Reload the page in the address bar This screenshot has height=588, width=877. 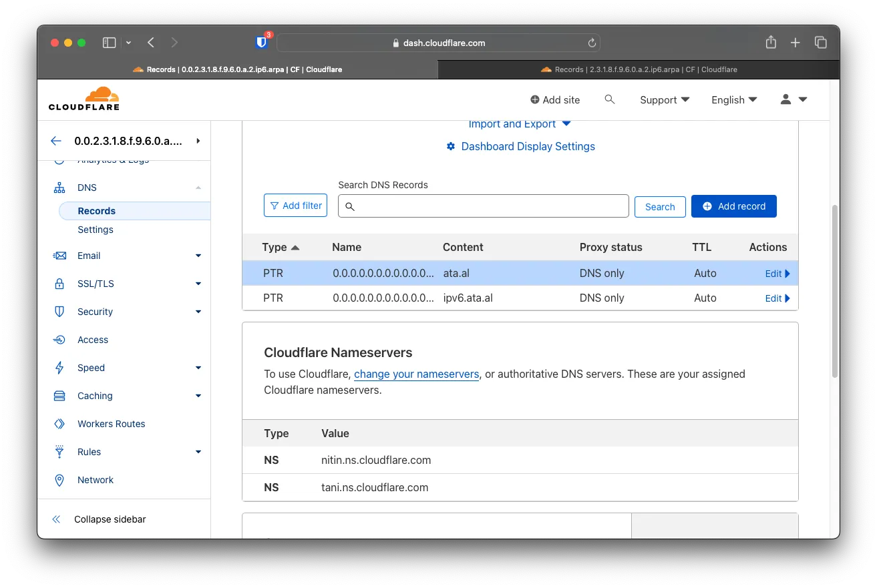pos(591,43)
